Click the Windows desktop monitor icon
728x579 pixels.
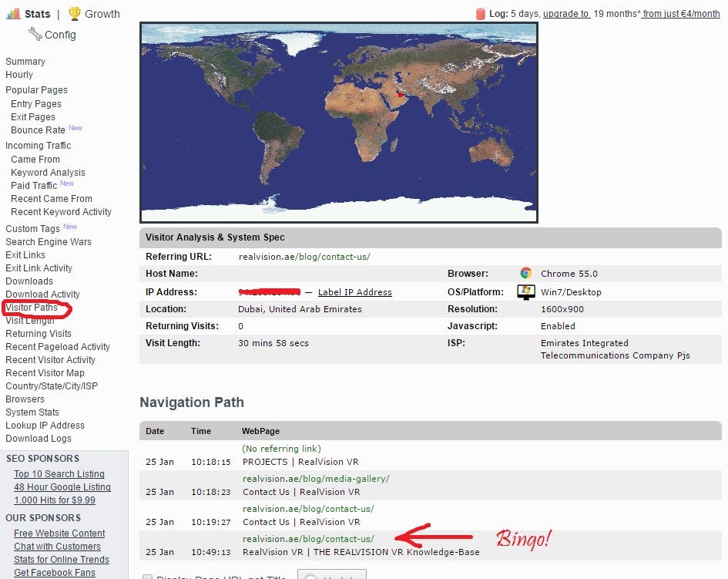(525, 292)
